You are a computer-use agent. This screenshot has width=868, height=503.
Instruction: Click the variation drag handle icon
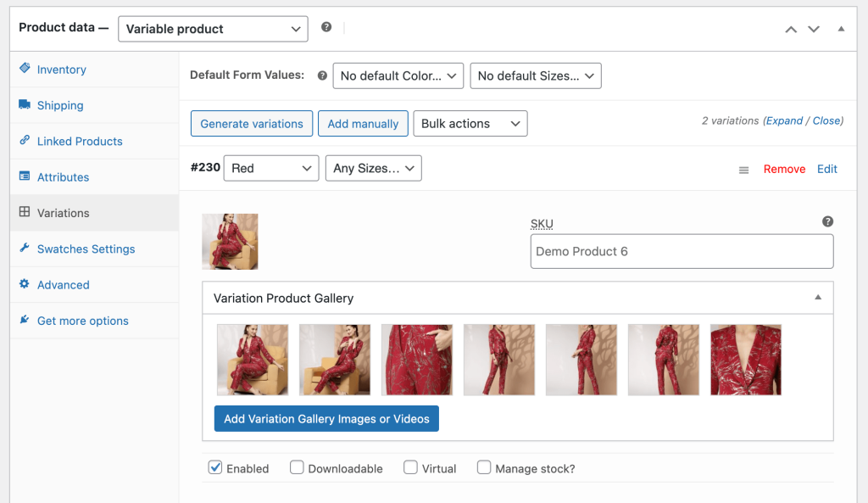click(x=743, y=169)
